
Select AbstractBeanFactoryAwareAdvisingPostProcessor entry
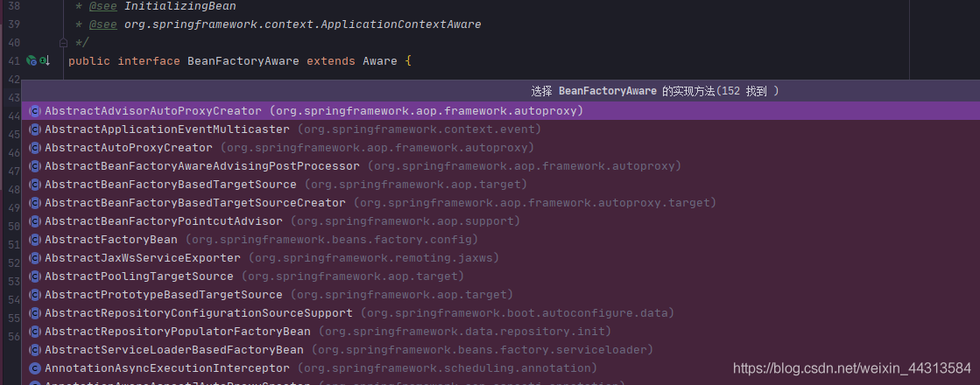(x=201, y=166)
